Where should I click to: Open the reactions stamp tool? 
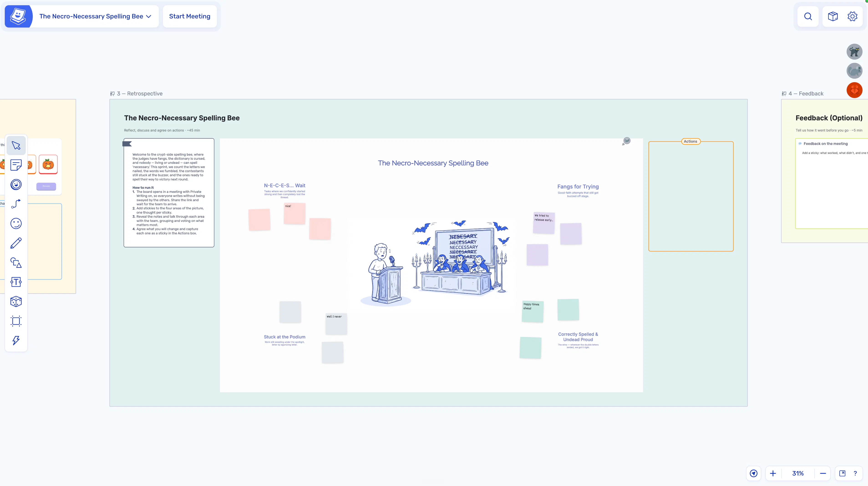tap(16, 185)
